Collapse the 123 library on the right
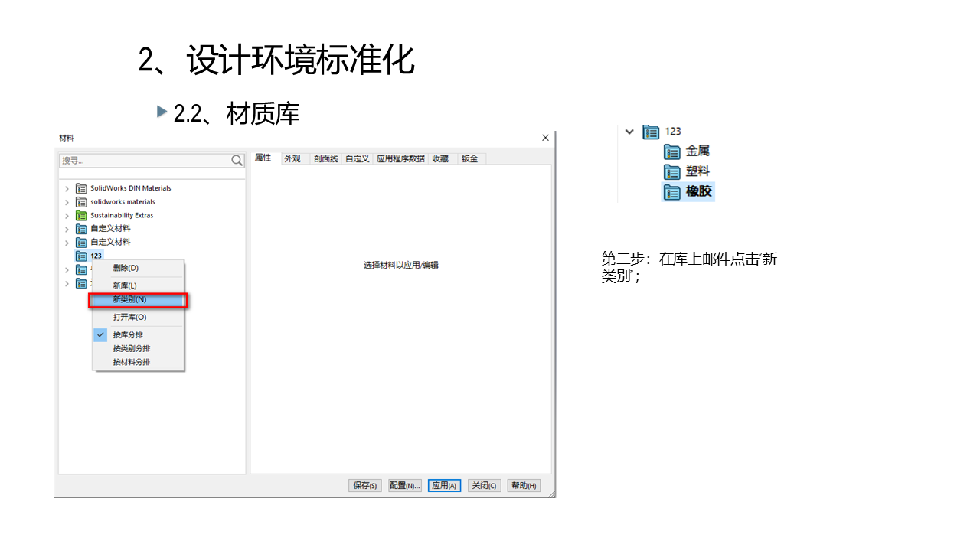 pyautogui.click(x=629, y=132)
